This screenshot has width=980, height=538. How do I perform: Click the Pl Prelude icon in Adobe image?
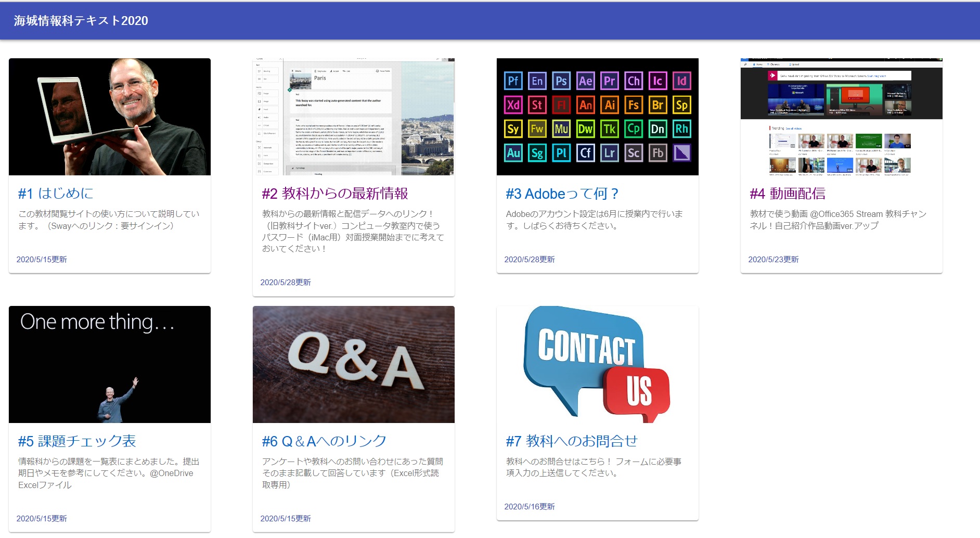point(561,153)
